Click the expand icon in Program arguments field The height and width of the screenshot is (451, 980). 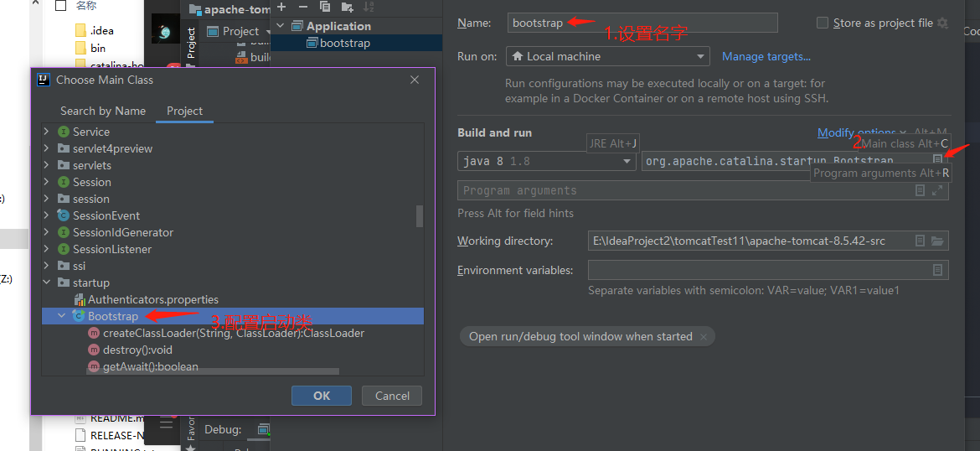tap(937, 191)
